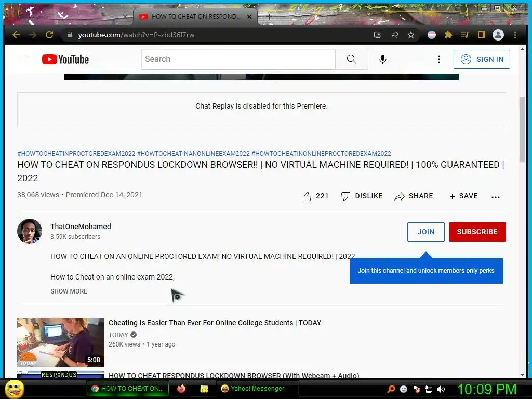The height and width of the screenshot is (399, 532).
Task: Open the ThatOneMohamed channel name link
Action: click(x=81, y=227)
